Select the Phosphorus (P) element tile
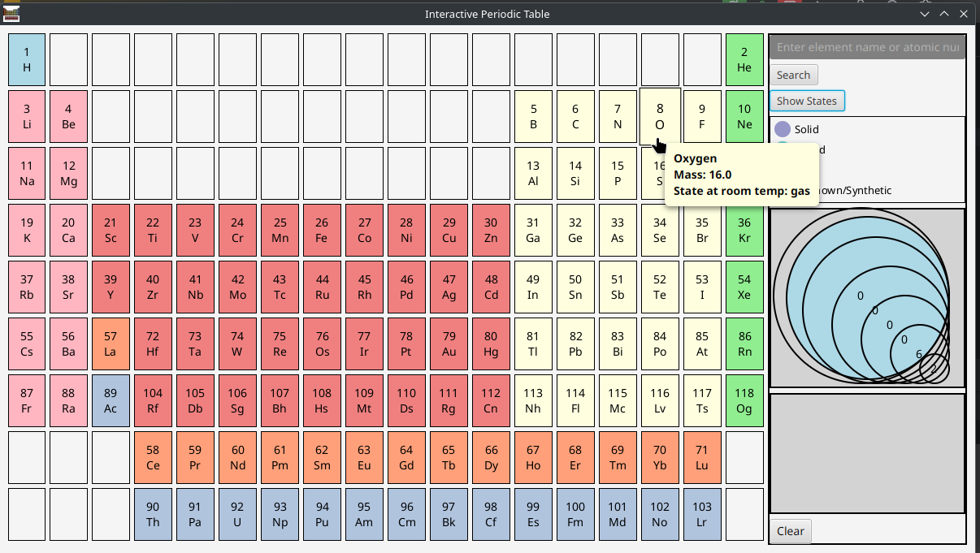This screenshot has height=553, width=980. click(x=618, y=173)
